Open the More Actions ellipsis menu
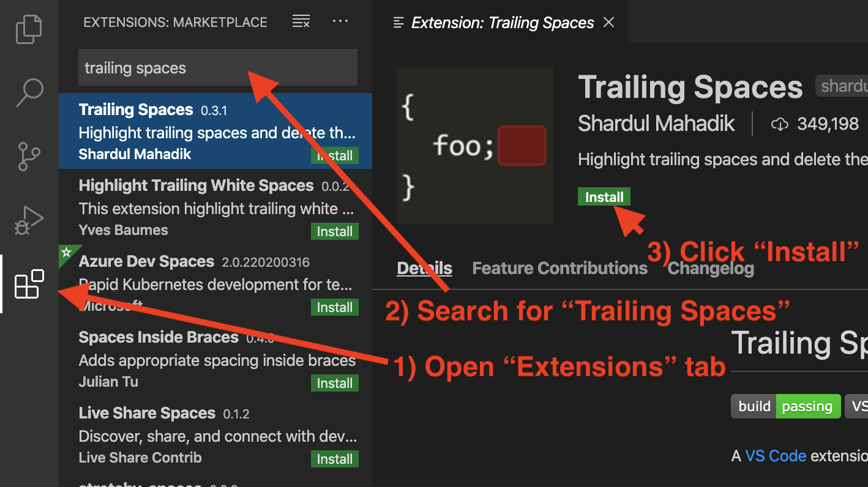This screenshot has height=487, width=868. 340,21
